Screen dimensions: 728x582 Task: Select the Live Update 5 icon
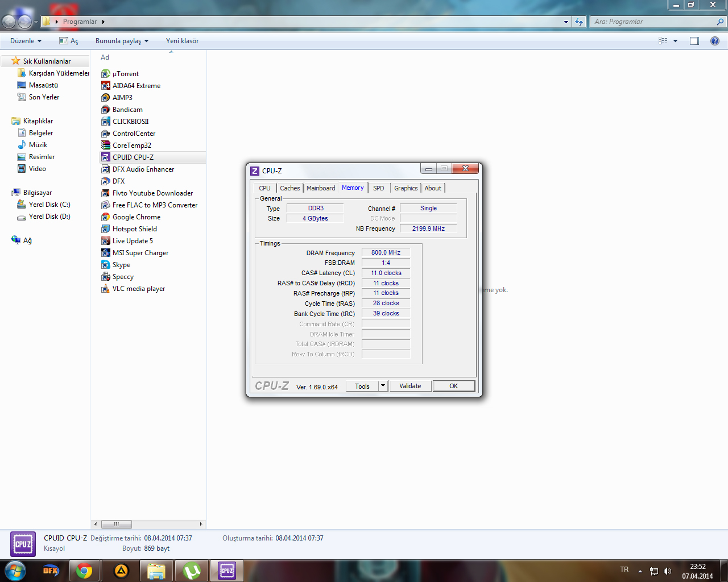105,241
